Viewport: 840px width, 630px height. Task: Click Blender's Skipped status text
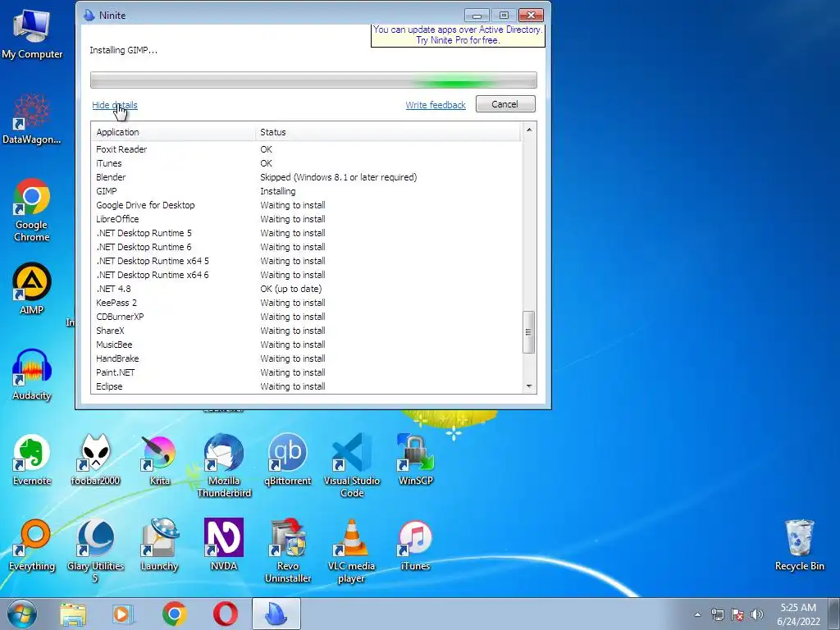339,177
